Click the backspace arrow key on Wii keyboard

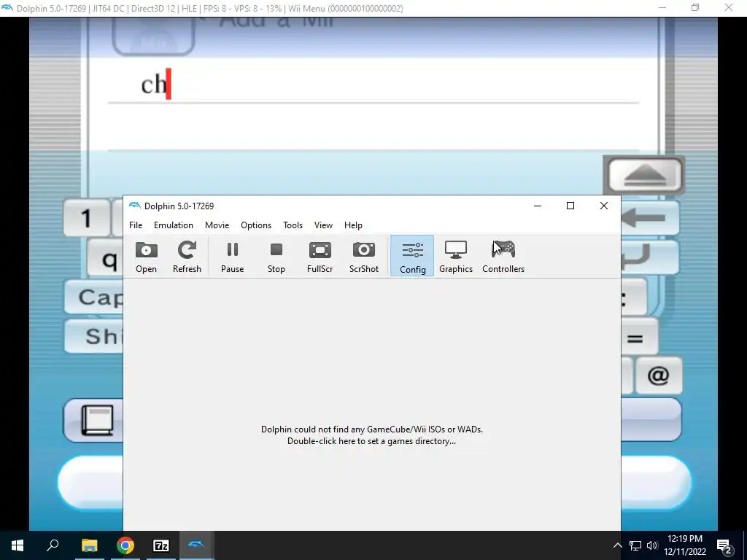click(650, 218)
